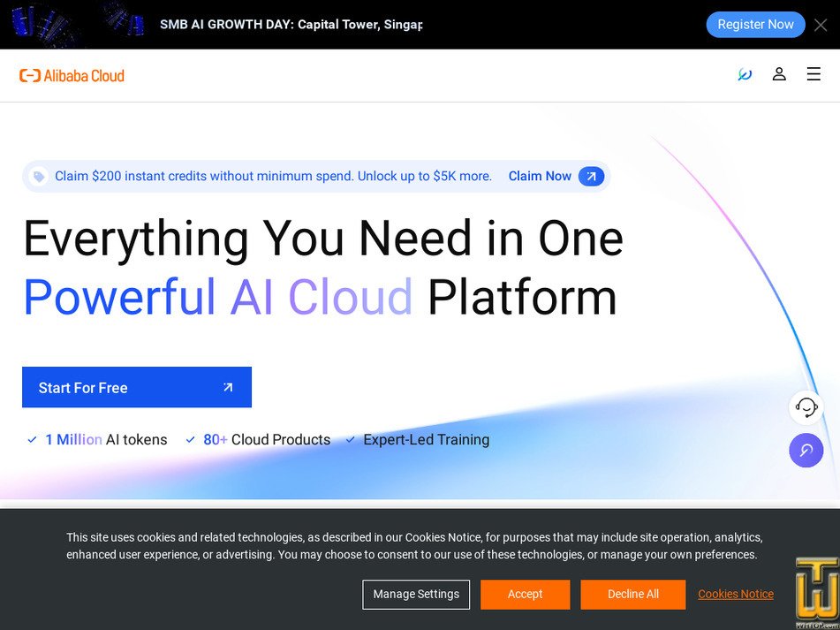Open the user account icon
This screenshot has height=630, width=840.
coord(779,74)
